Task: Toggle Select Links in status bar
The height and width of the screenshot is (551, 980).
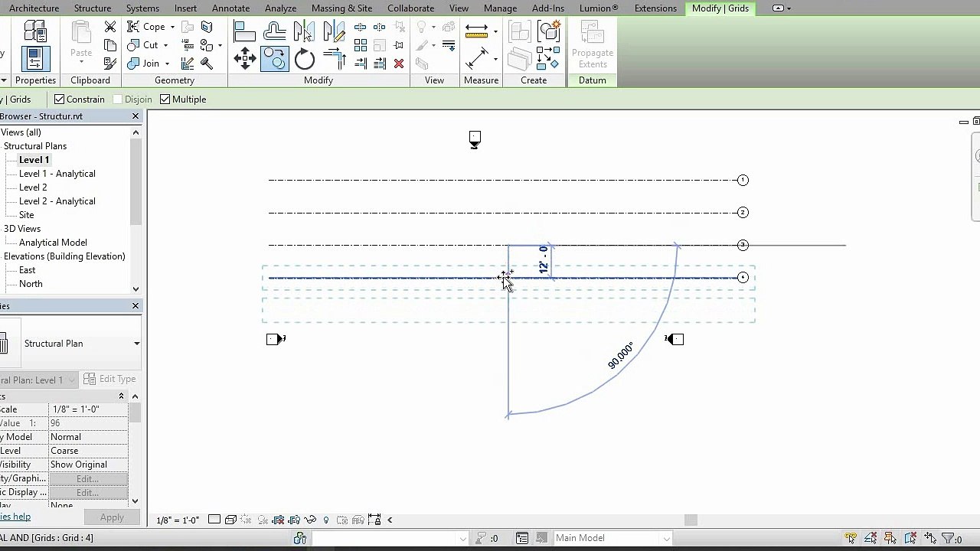Action: pos(851,538)
